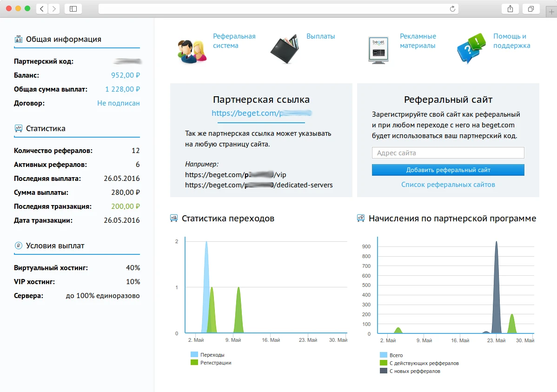This screenshot has height=392, width=557.
Task: Toggle the Safari sidebar icon
Action: [x=73, y=8]
